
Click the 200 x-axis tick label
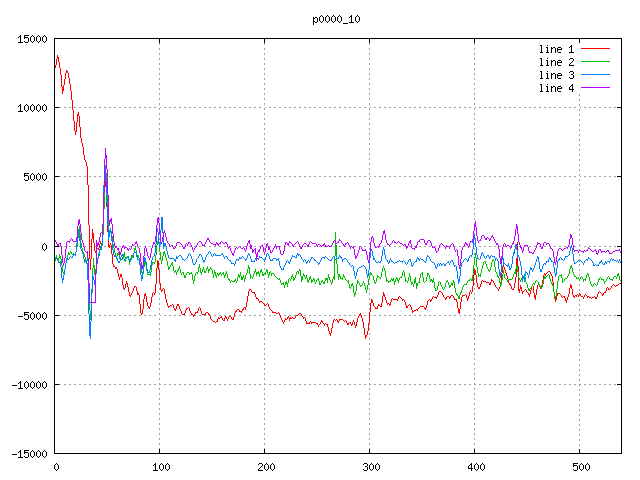click(265, 467)
